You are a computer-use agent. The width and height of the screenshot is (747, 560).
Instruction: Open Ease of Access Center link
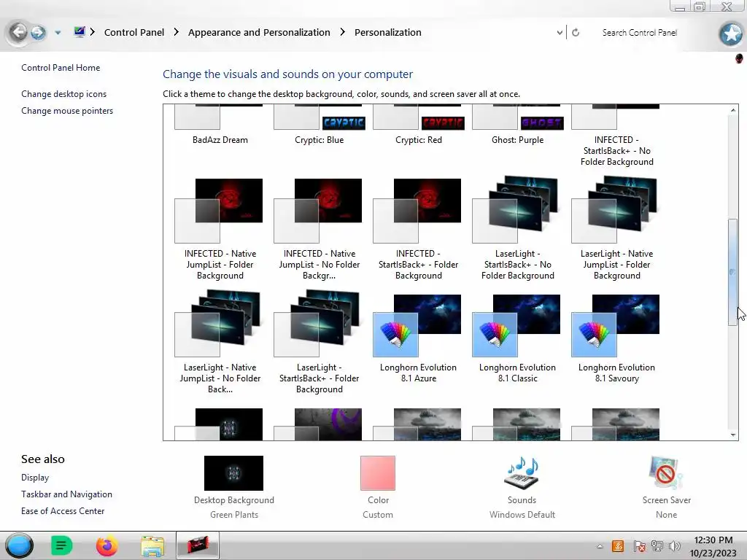coord(63,511)
